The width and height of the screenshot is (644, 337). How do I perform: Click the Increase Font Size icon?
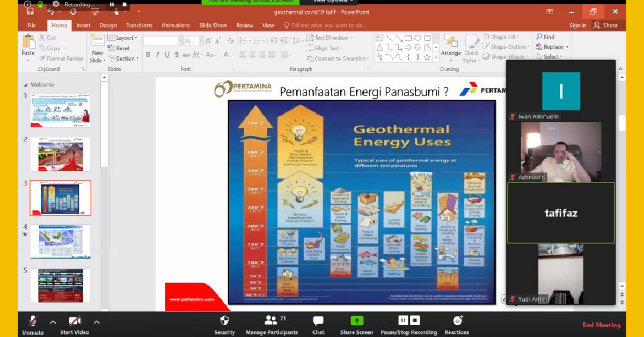208,41
